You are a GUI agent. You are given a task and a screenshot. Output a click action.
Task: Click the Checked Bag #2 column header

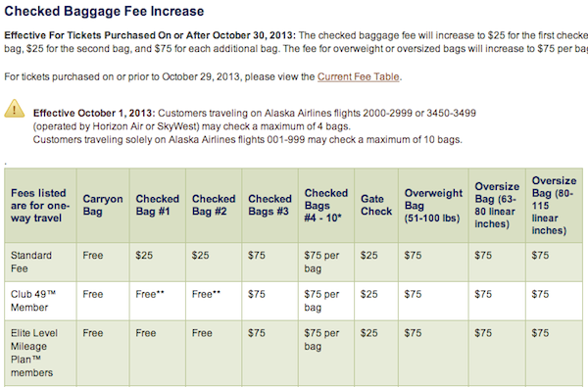tap(214, 205)
